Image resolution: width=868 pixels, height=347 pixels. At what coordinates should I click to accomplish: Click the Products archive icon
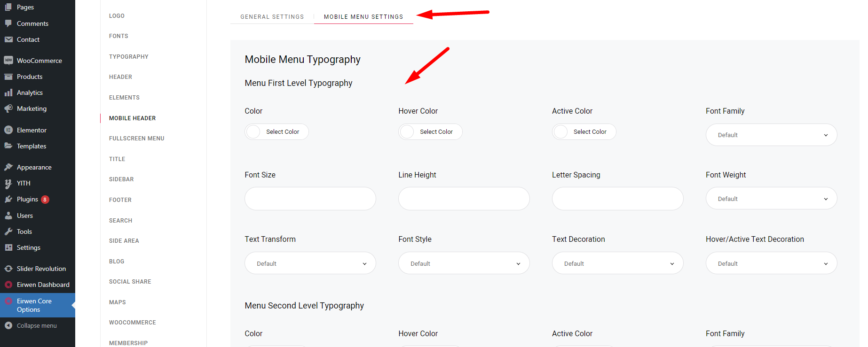pyautogui.click(x=8, y=77)
